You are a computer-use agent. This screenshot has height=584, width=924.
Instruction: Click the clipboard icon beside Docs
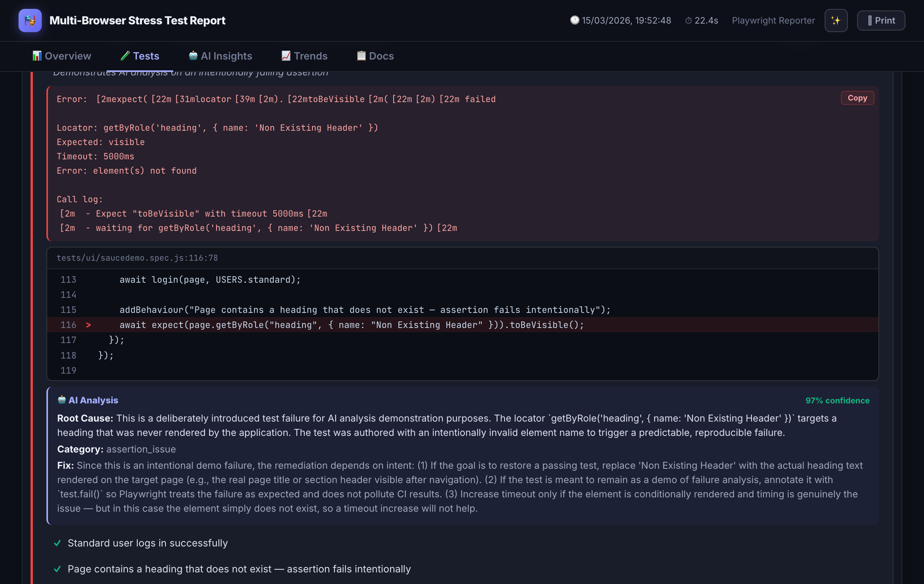pyautogui.click(x=361, y=56)
